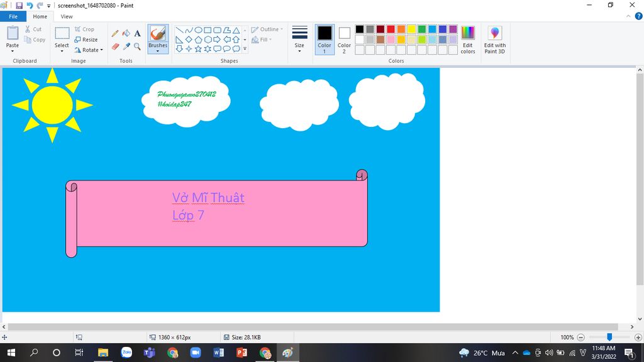
Task: Pick the green color swatch
Action: [422, 29]
